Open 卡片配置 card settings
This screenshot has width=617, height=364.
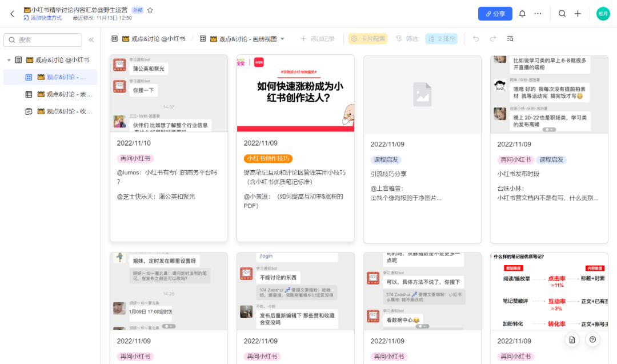click(x=367, y=39)
